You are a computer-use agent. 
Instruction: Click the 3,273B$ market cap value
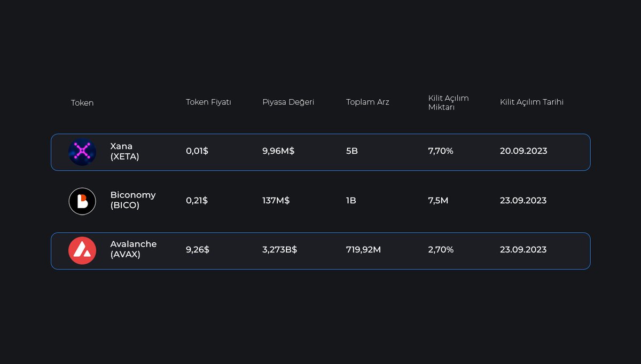279,249
